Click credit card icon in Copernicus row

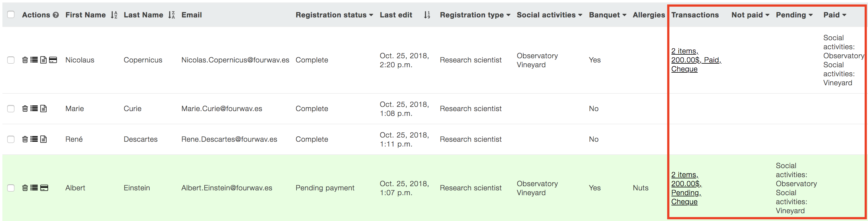pos(53,60)
